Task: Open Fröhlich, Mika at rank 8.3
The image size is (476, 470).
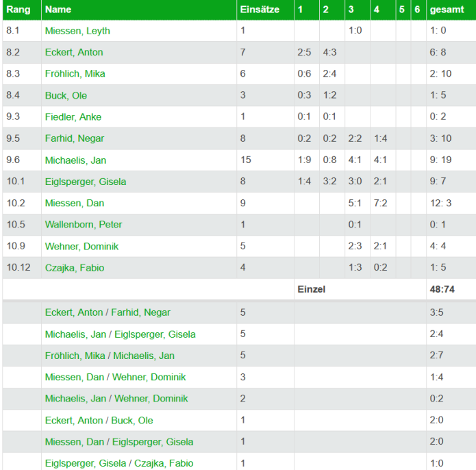Action: (75, 74)
